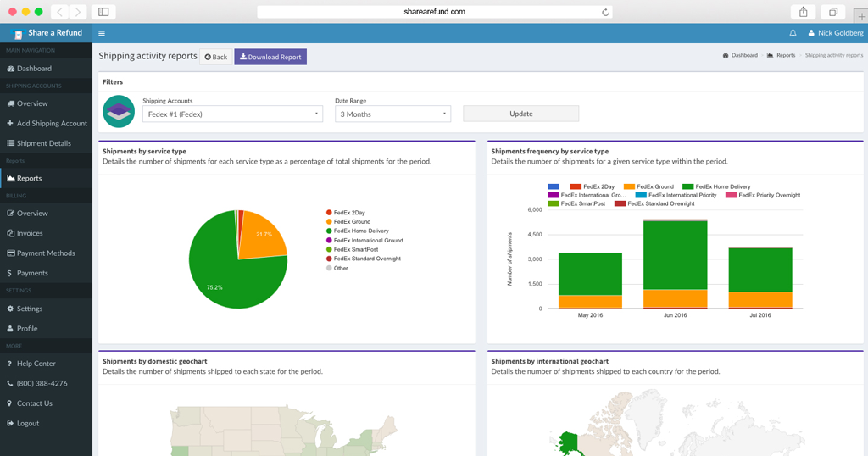Click the Back button
This screenshot has height=456, width=868.
216,57
